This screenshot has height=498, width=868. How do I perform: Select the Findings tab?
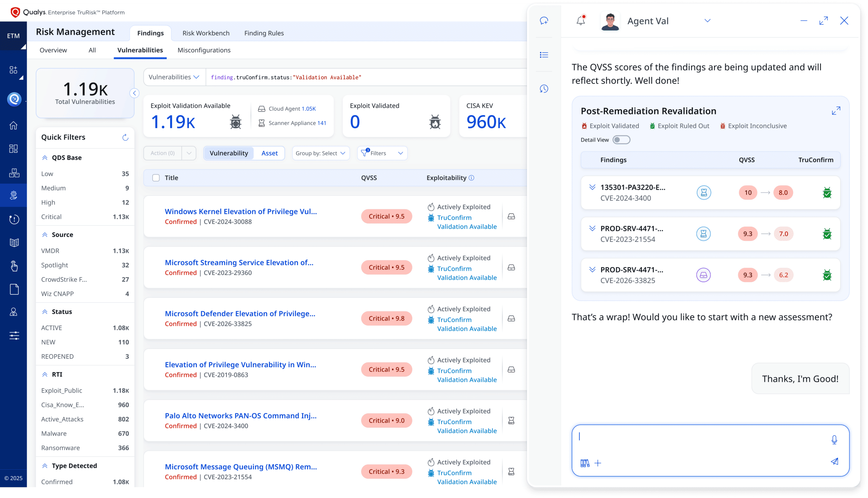(151, 33)
